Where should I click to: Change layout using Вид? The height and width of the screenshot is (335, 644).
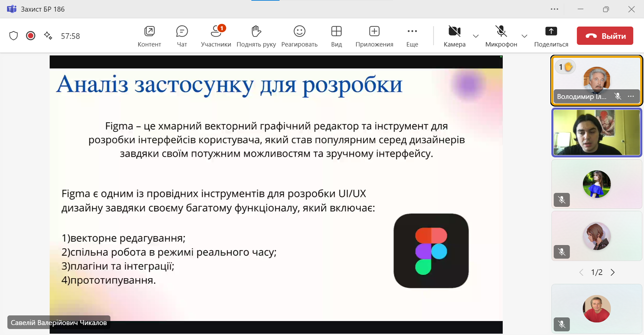[336, 36]
